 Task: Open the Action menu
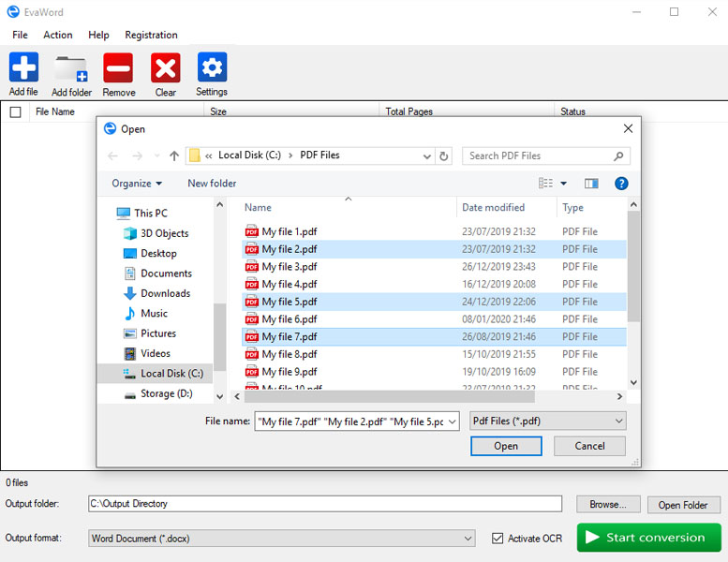tap(57, 35)
